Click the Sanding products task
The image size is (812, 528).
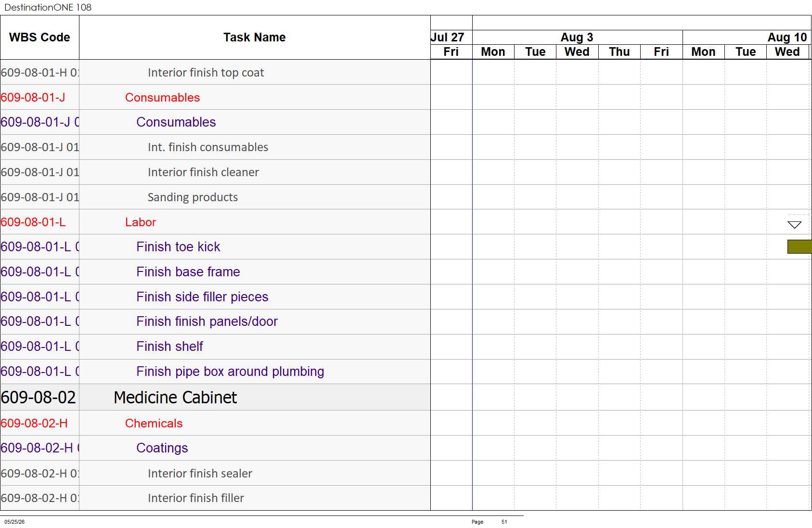coord(193,197)
